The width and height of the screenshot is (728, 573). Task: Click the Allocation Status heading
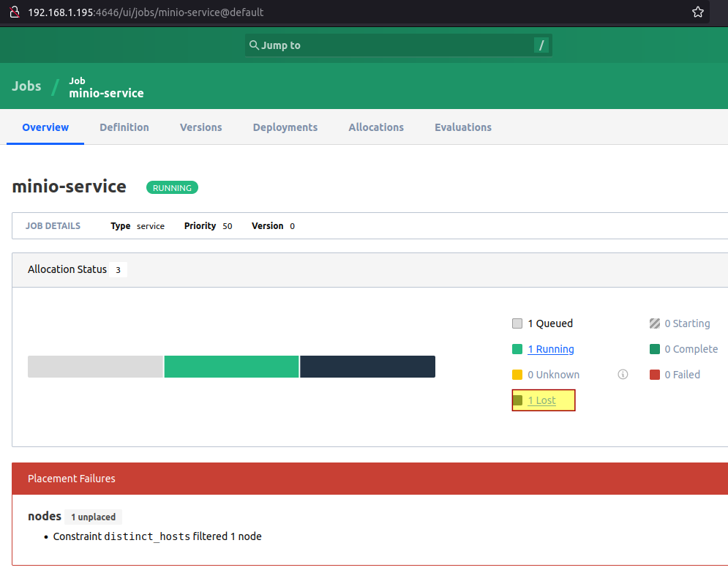pos(67,269)
